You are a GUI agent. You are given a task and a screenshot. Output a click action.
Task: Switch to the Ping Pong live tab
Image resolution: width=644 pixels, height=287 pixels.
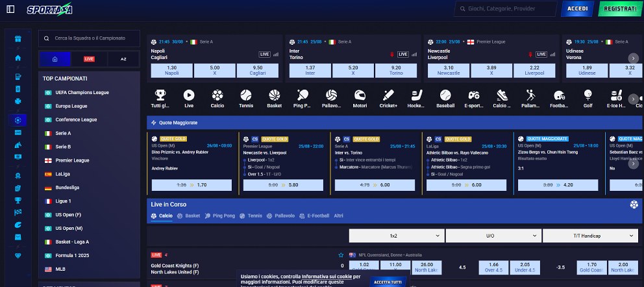tap(219, 216)
